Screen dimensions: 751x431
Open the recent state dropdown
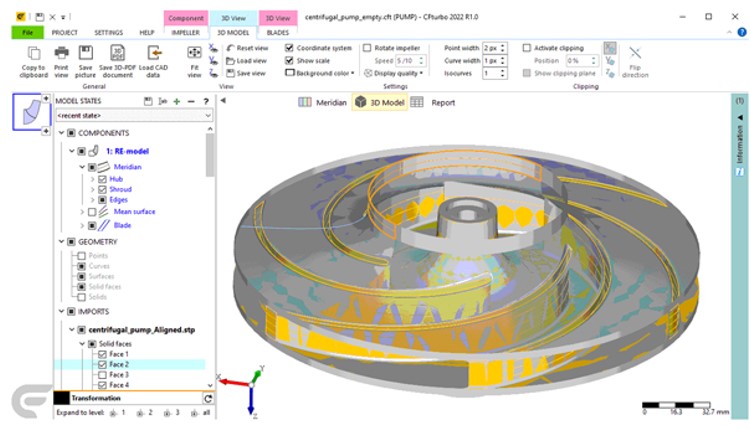coord(134,116)
